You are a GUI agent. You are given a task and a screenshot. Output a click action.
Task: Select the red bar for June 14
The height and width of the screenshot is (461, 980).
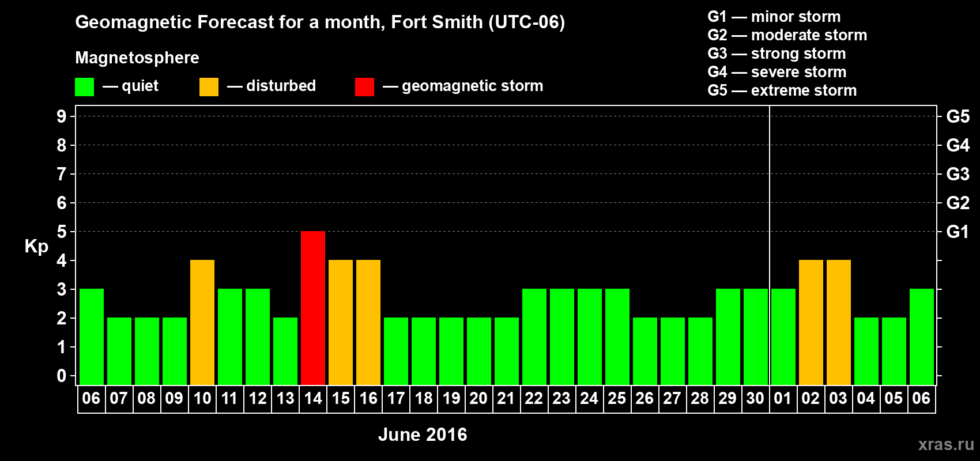coord(313,308)
